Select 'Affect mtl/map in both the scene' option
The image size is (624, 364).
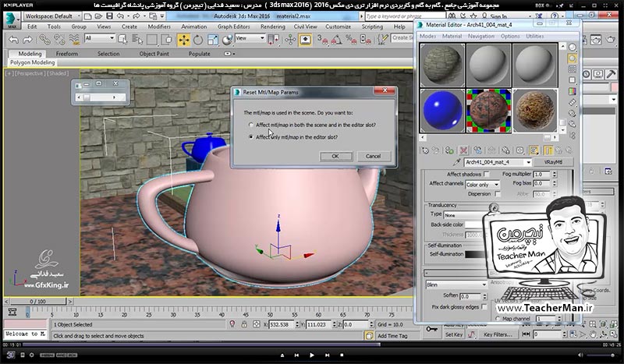250,125
